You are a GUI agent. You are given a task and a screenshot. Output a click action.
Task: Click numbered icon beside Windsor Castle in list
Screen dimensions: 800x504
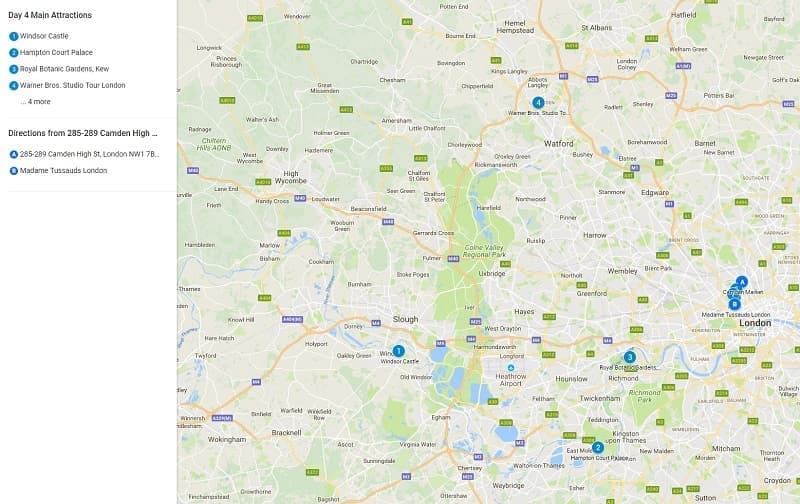click(14, 36)
